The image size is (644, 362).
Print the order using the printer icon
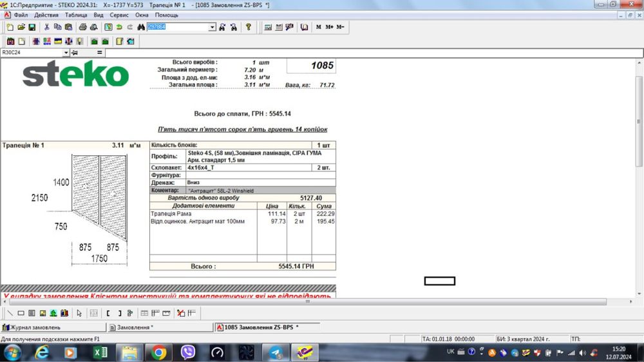(x=82, y=27)
